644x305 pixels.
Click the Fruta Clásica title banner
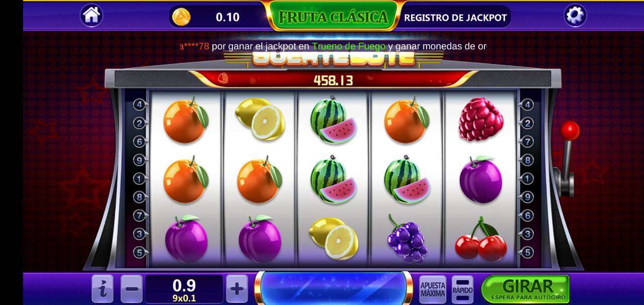tap(334, 17)
